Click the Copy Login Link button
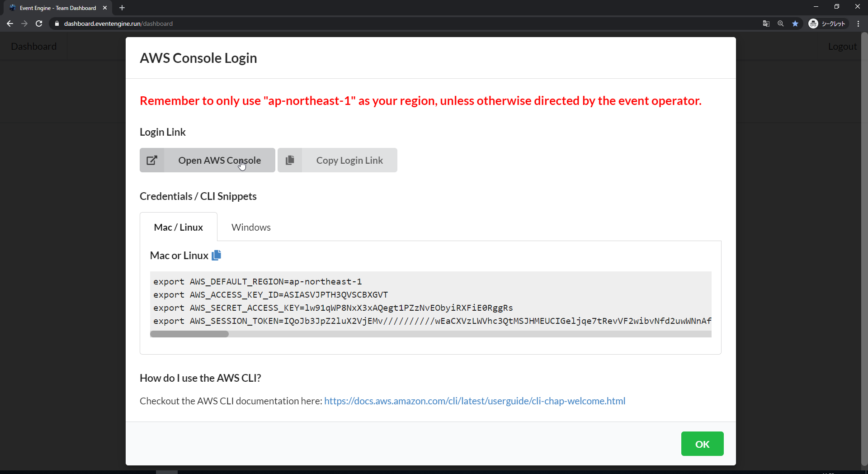 pyautogui.click(x=337, y=160)
